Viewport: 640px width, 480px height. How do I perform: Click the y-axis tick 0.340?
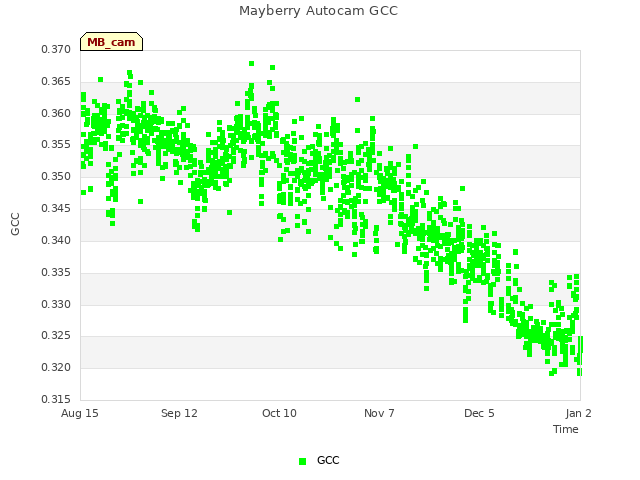tap(56, 240)
